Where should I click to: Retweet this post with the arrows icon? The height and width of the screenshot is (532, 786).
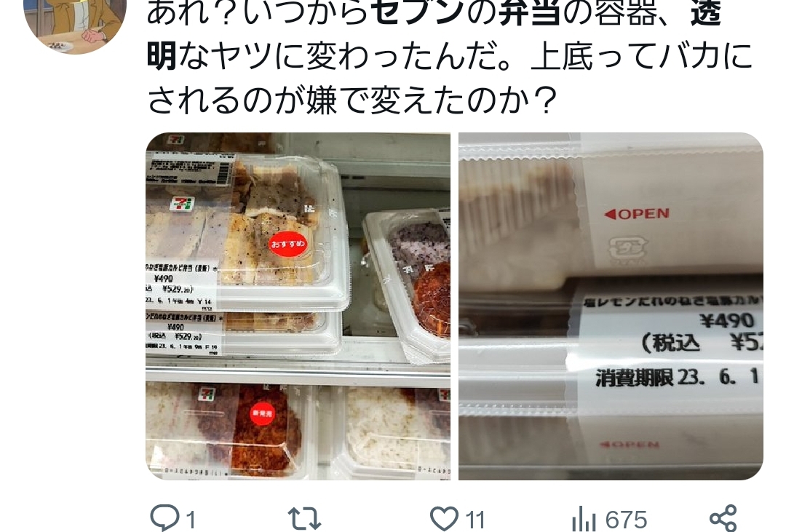(303, 518)
